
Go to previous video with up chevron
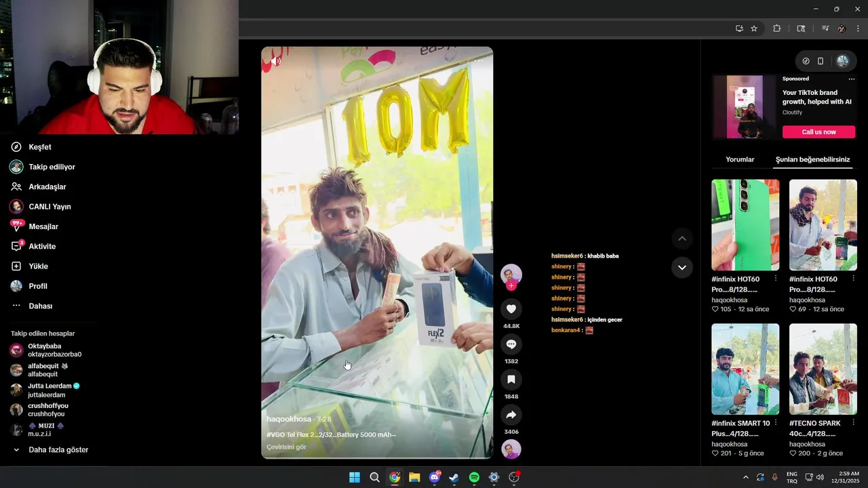point(682,239)
